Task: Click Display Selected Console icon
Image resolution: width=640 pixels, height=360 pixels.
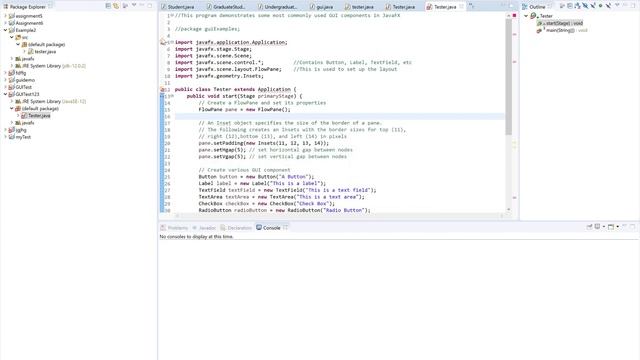Action: [x=598, y=227]
